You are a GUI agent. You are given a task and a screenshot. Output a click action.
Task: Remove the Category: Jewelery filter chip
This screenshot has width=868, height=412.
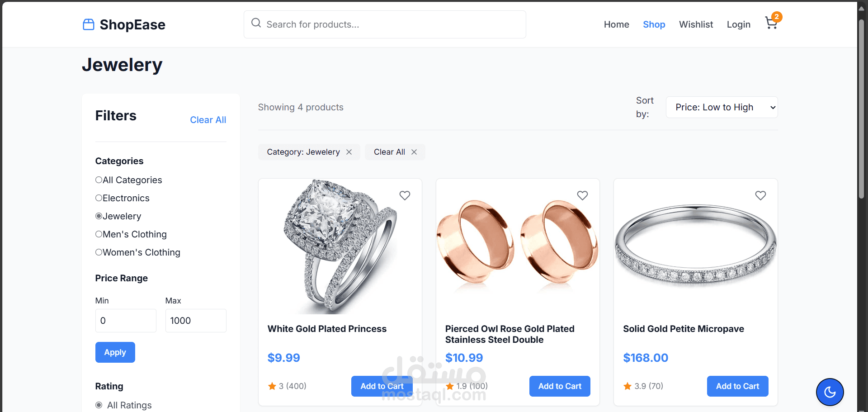click(x=349, y=152)
